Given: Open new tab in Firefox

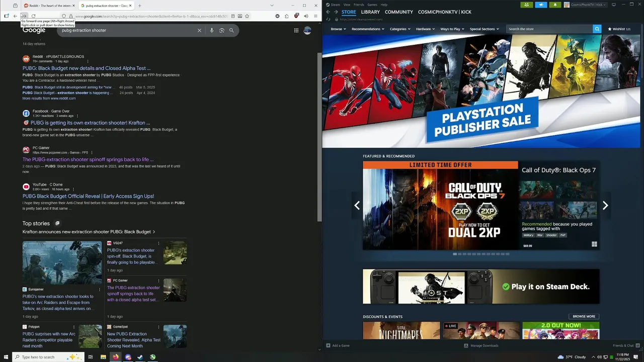Looking at the screenshot, I should [x=139, y=6].
